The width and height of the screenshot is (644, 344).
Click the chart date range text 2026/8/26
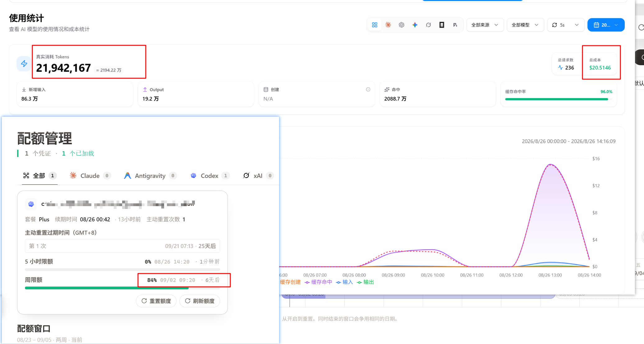click(568, 141)
